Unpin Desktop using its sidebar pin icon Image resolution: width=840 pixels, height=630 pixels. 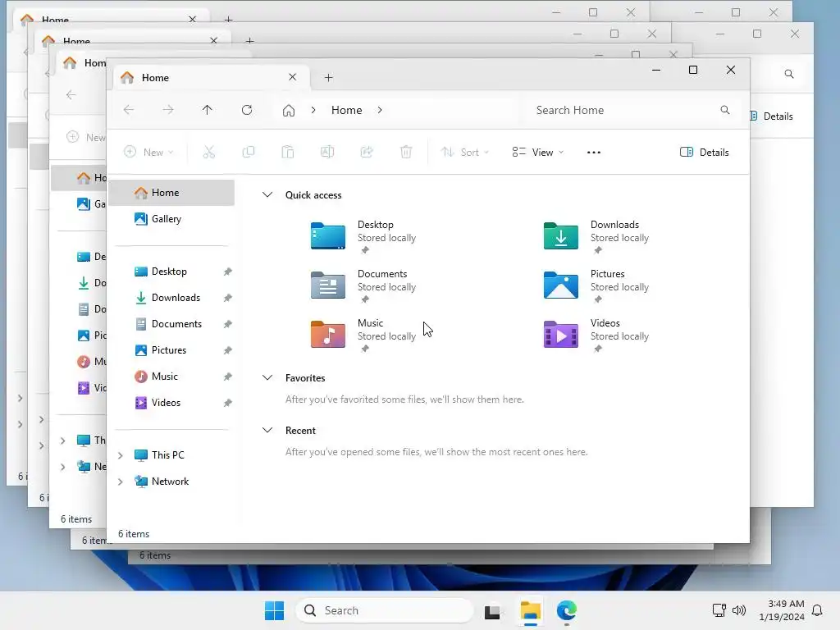click(228, 272)
